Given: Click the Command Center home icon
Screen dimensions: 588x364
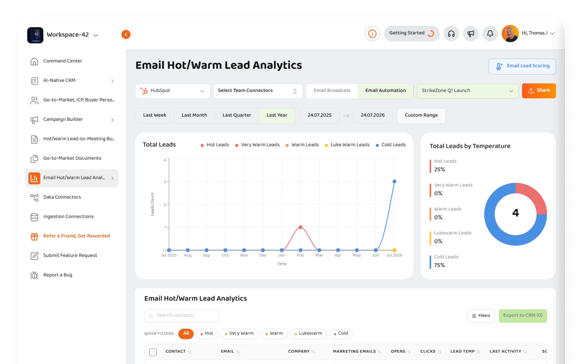Looking at the screenshot, I should tap(34, 61).
